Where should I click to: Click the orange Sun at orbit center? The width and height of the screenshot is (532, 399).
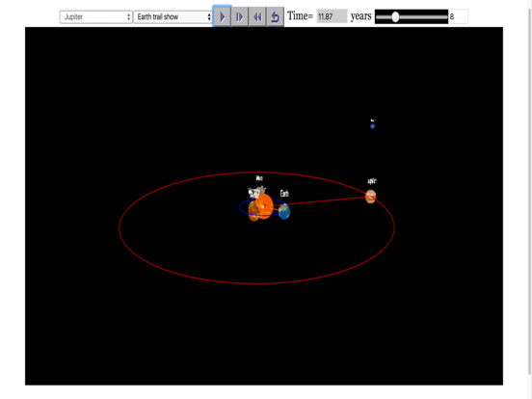pos(264,206)
